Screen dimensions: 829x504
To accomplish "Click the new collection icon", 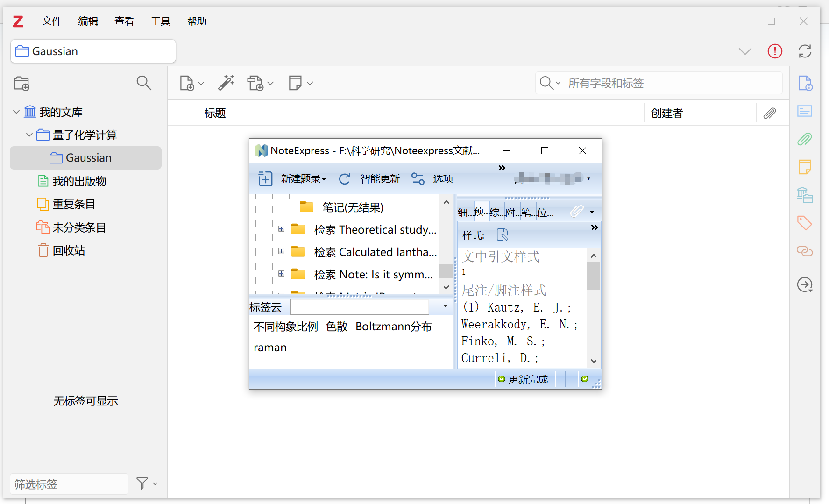I will tap(21, 84).
